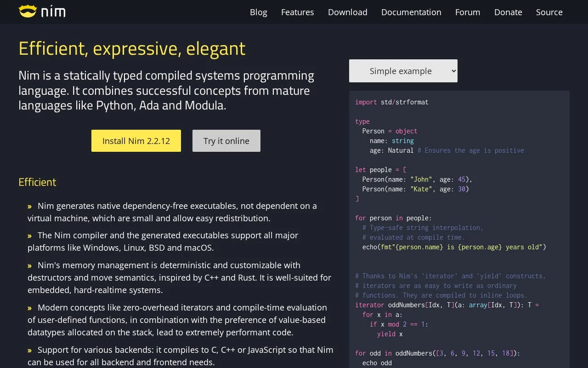Click the bullet about native dependency-free executables
The height and width of the screenshot is (368, 588).
(172, 212)
